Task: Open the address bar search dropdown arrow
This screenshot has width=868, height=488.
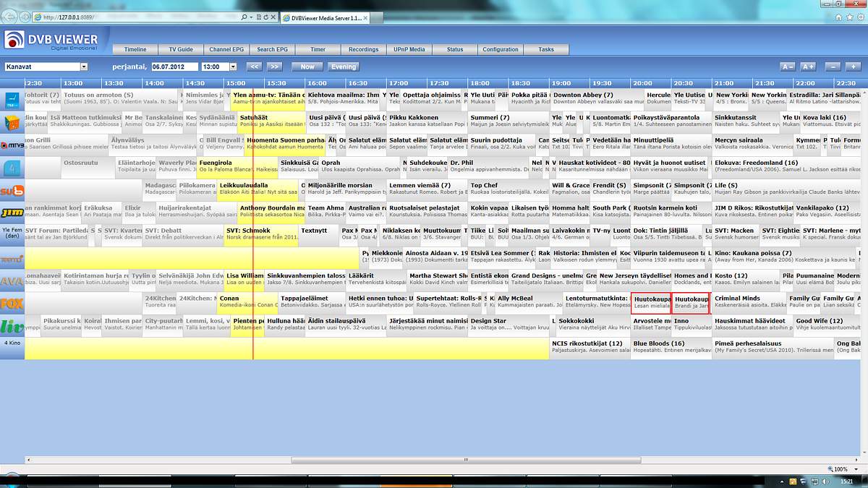Action: [x=250, y=17]
